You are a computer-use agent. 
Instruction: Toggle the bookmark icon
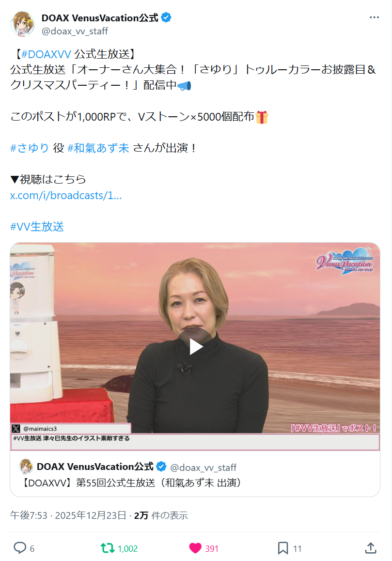click(283, 548)
